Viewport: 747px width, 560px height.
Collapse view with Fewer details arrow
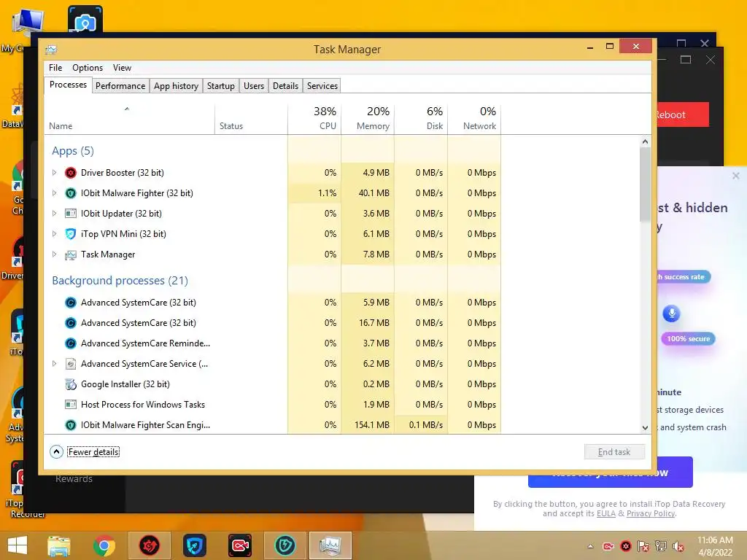(56, 452)
